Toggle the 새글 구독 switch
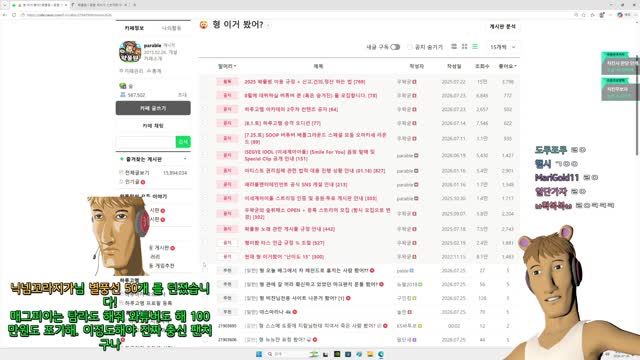The image size is (640, 360). pos(395,47)
